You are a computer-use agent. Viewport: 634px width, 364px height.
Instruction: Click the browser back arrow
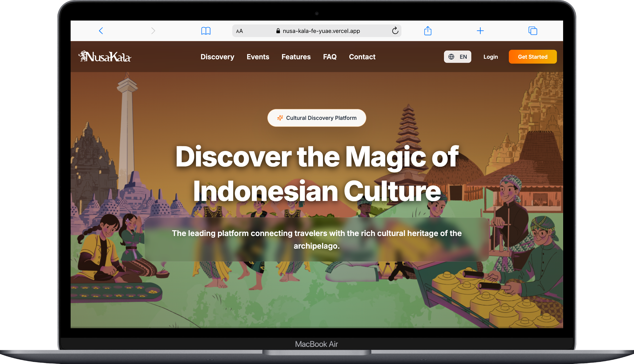[101, 31]
